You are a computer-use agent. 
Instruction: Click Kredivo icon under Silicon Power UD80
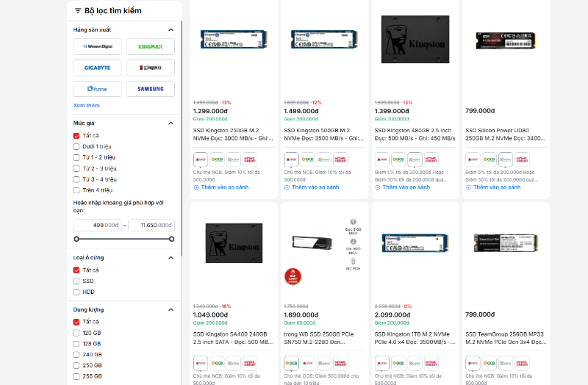point(506,159)
